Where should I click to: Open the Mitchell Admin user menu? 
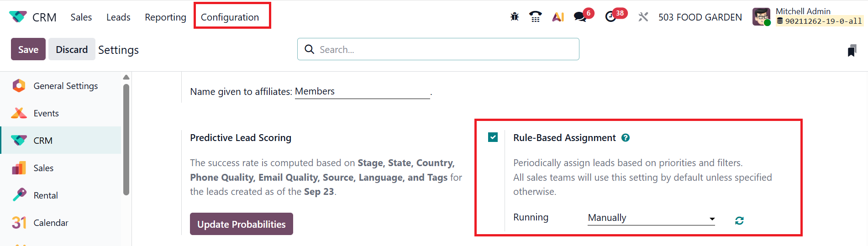(x=807, y=17)
